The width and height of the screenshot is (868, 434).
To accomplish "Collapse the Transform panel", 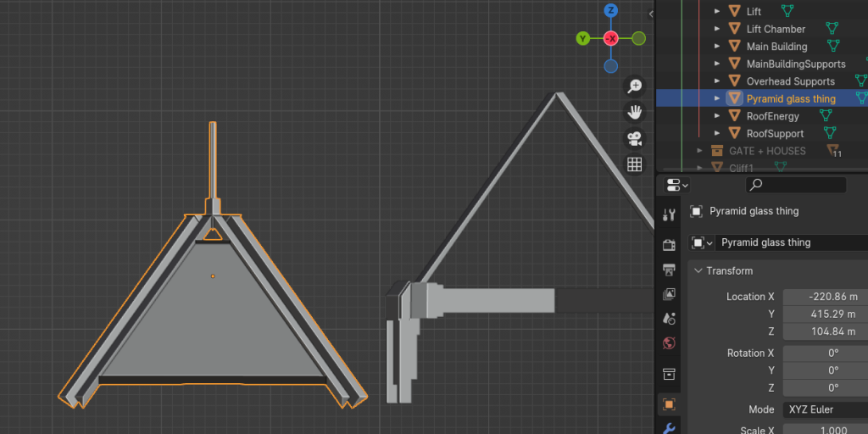I will point(698,270).
